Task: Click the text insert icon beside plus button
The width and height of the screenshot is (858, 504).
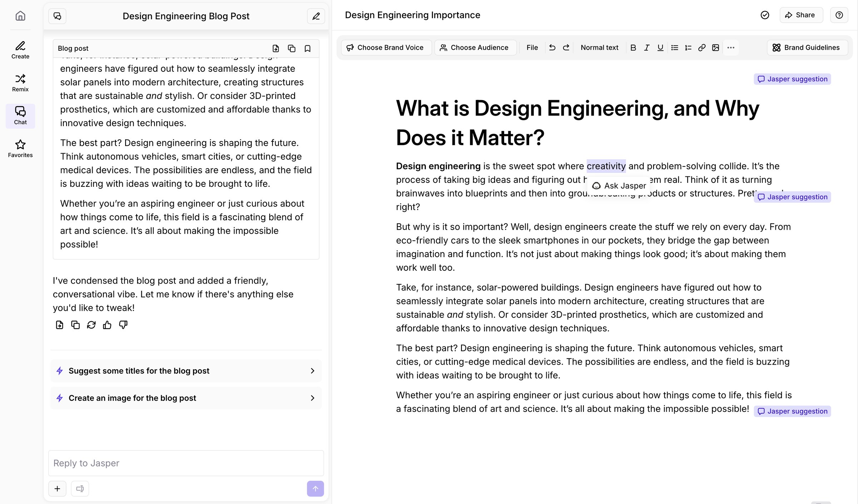Action: coord(80,489)
